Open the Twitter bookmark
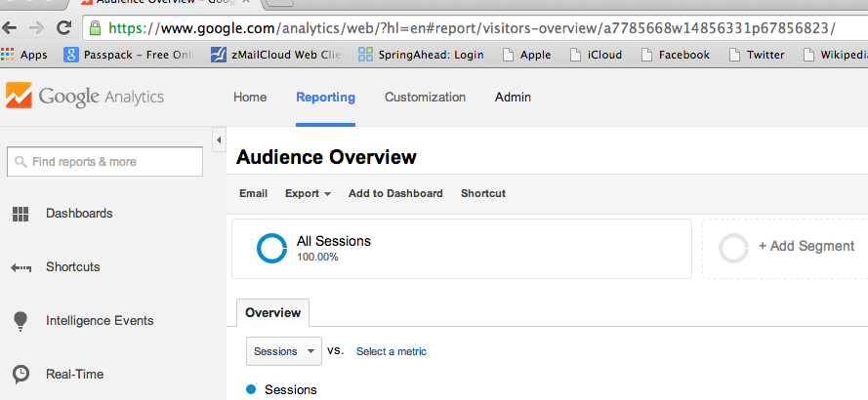The width and height of the screenshot is (868, 400). tap(757, 55)
